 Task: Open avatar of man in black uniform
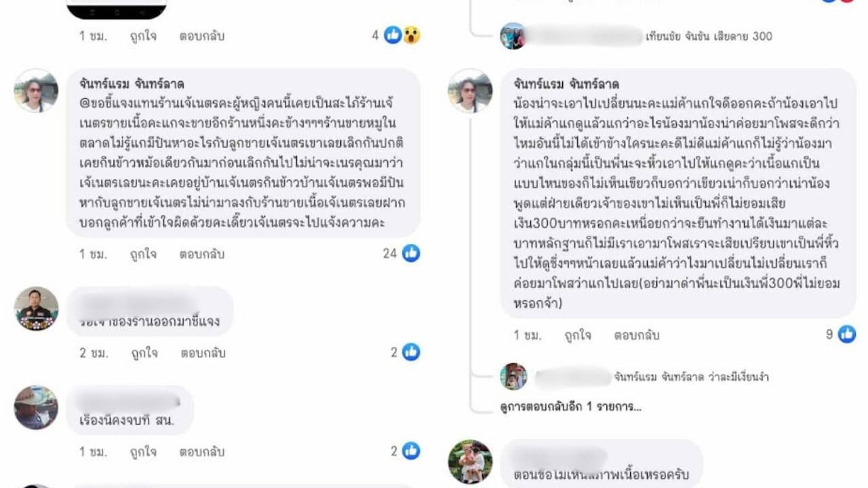click(36, 308)
